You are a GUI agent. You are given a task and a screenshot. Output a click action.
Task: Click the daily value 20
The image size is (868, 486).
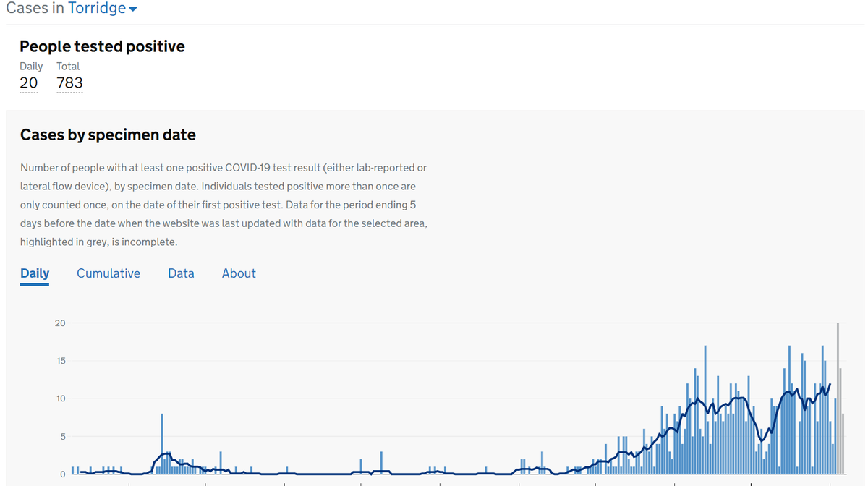[x=29, y=82]
